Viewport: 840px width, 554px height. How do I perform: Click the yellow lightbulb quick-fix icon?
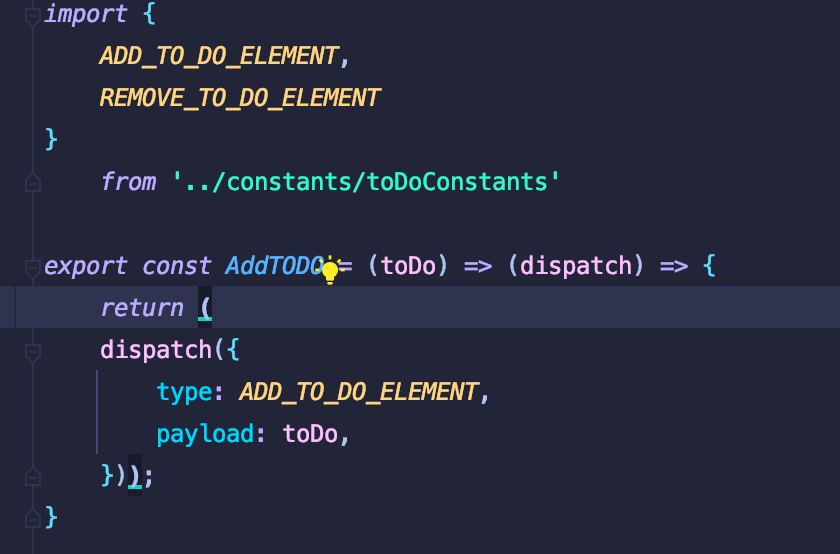point(330,270)
